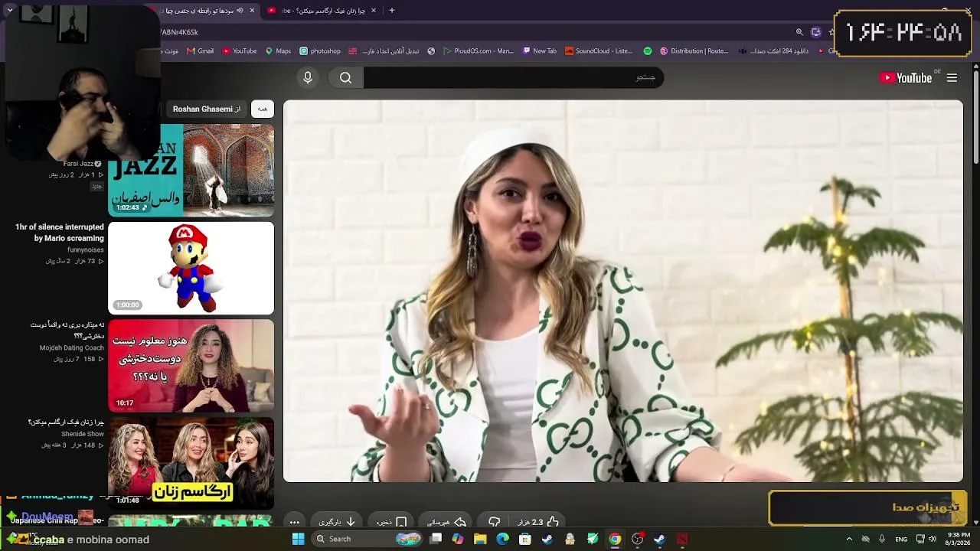The height and width of the screenshot is (551, 980).
Task: Click the download (بارگیری) button
Action: [338, 522]
